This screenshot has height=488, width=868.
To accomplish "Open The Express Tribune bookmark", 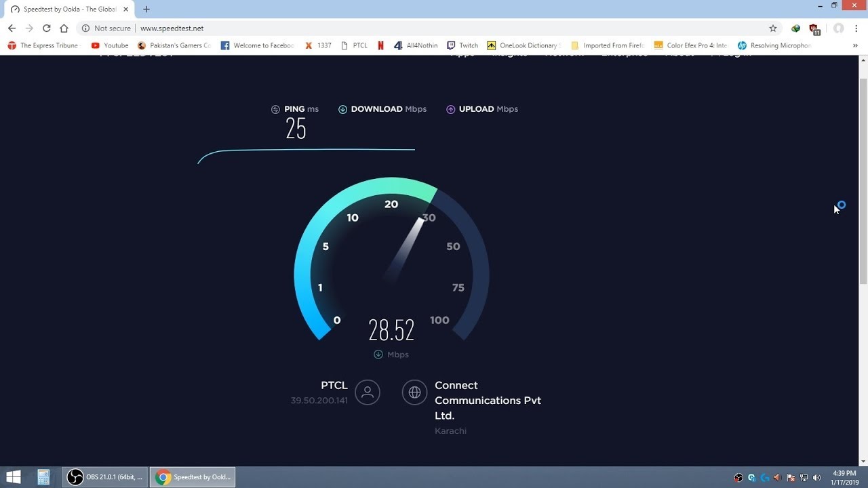I will (43, 45).
